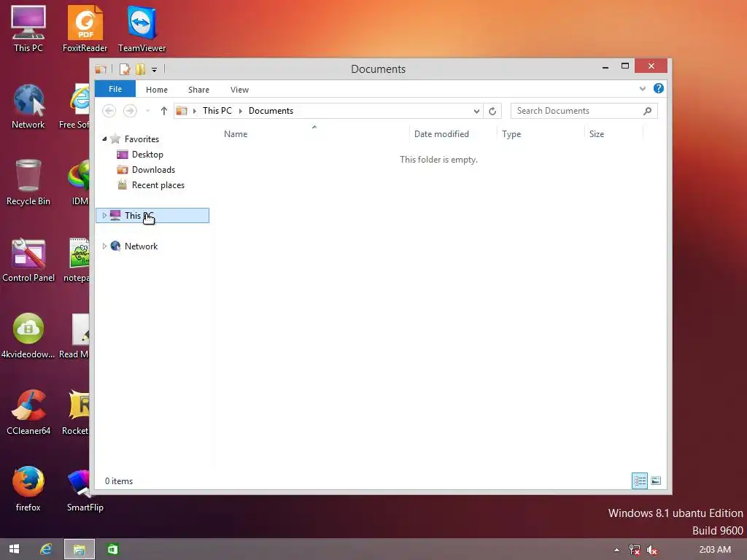Open the File ribbon tab
The image size is (747, 560).
click(115, 89)
